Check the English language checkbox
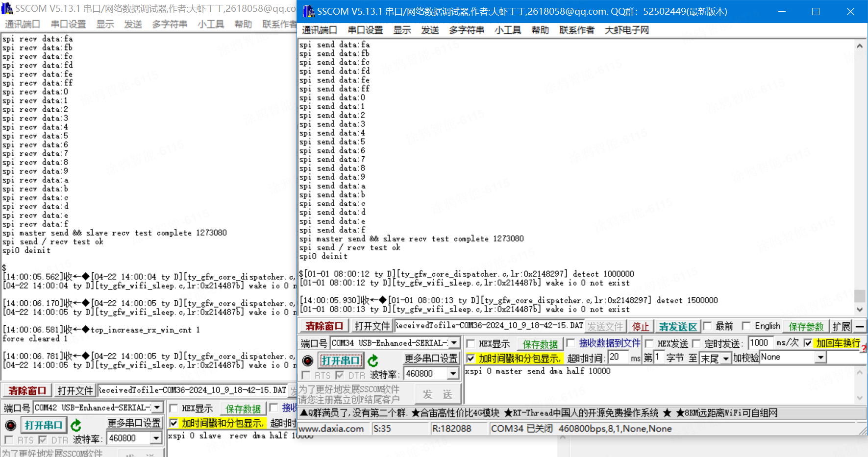 [746, 326]
